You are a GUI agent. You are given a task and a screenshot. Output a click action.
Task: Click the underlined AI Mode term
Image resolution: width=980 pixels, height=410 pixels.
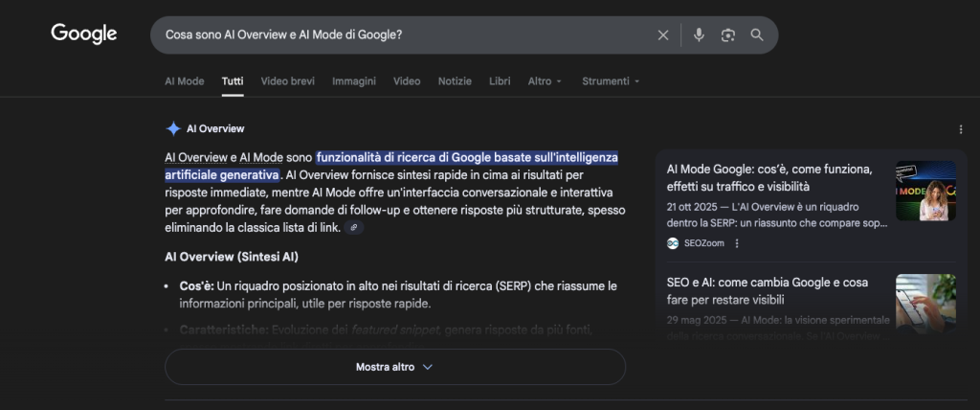(x=261, y=158)
